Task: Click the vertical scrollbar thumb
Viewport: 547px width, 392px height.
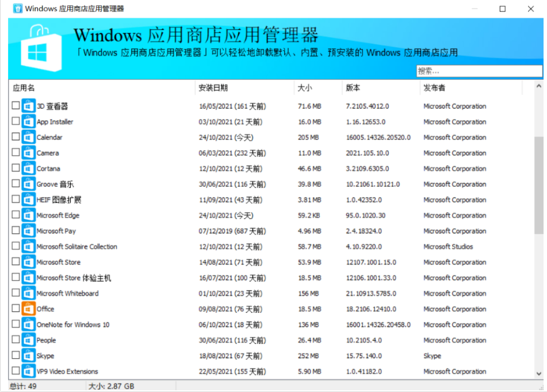Action: pos(538,185)
